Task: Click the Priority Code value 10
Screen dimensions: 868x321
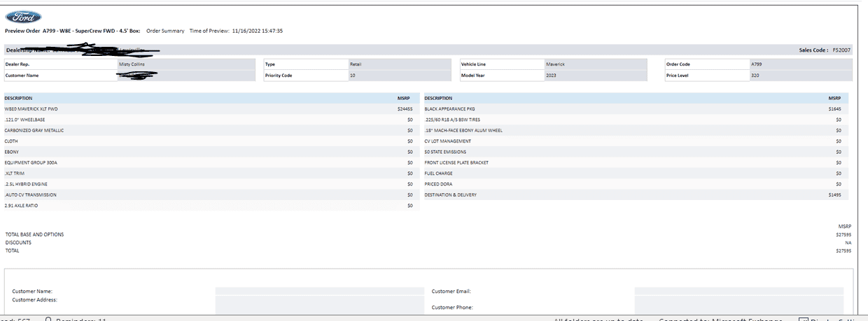Action: click(x=353, y=75)
